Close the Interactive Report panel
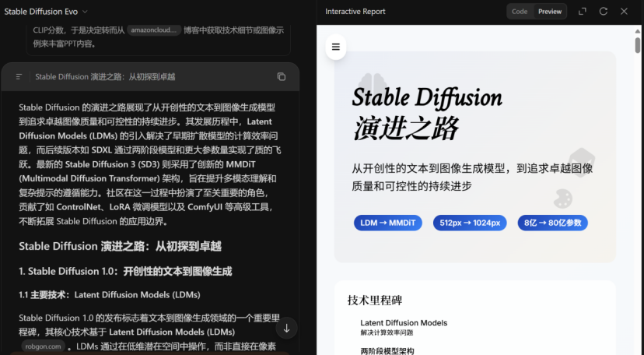The image size is (644, 355). click(x=624, y=12)
